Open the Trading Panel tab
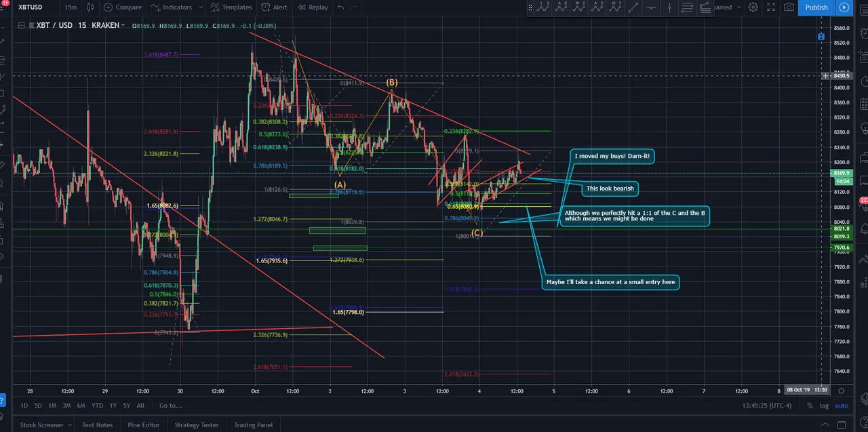This screenshot has height=432, width=868. pos(254,425)
